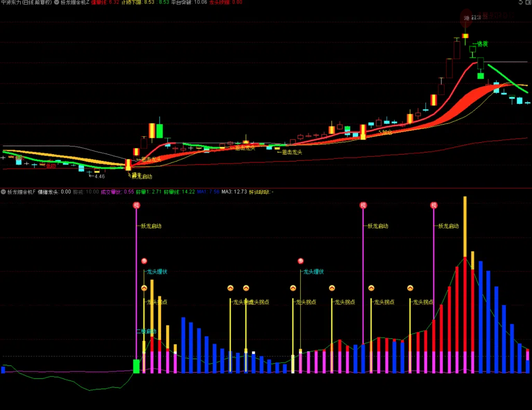Click the undo/restore arrow icon at top right
Viewport: 532px width, 410px height.
pos(521,2)
